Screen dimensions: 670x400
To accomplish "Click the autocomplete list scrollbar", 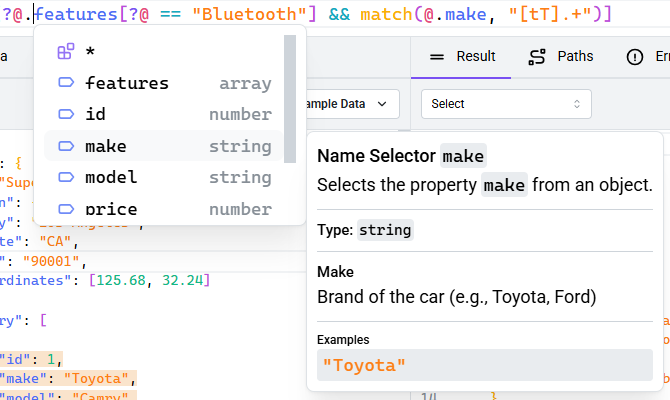I will coord(290,99).
